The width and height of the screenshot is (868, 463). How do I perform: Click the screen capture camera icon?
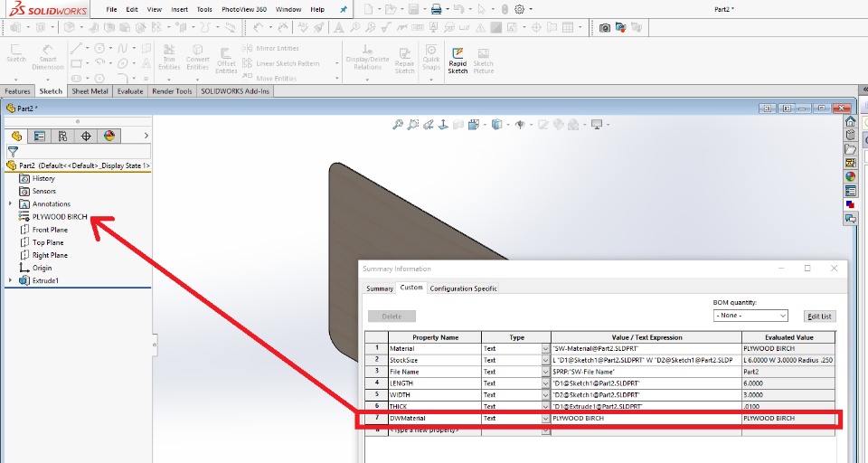click(605, 27)
